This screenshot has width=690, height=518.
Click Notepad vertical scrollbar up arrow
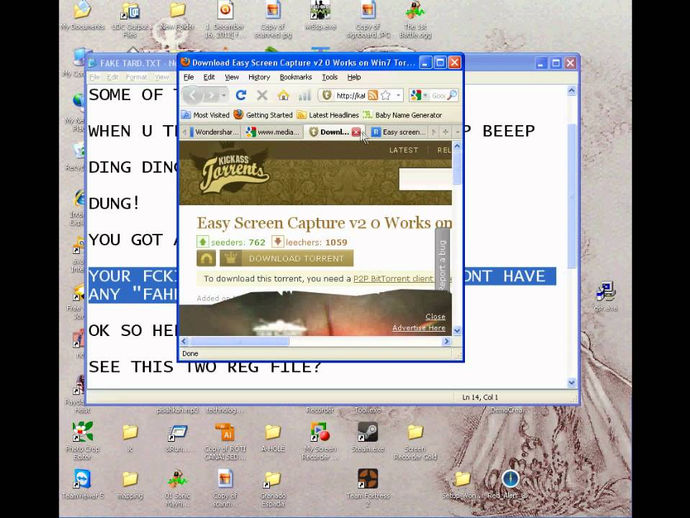[x=571, y=91]
